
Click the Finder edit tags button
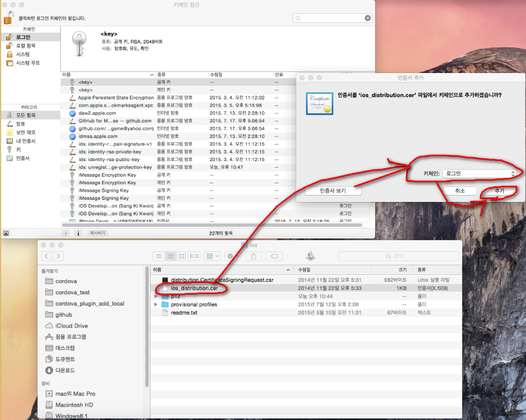pos(274,256)
